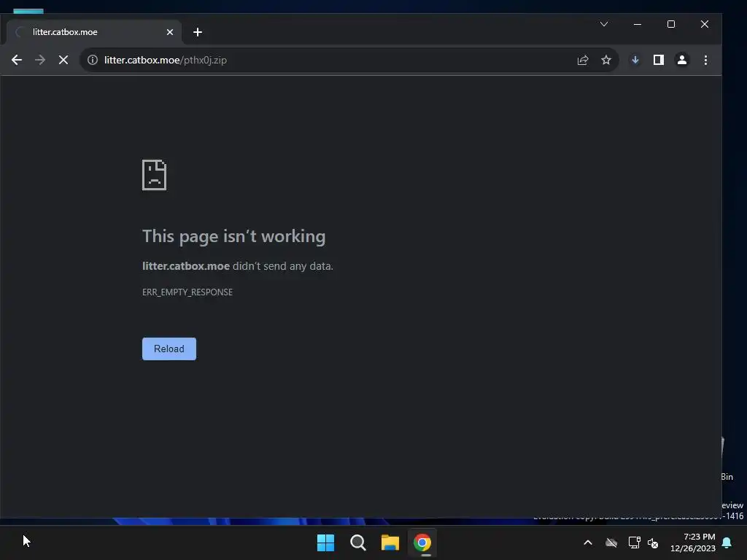
Task: Click the sad page error icon
Action: tap(155, 175)
